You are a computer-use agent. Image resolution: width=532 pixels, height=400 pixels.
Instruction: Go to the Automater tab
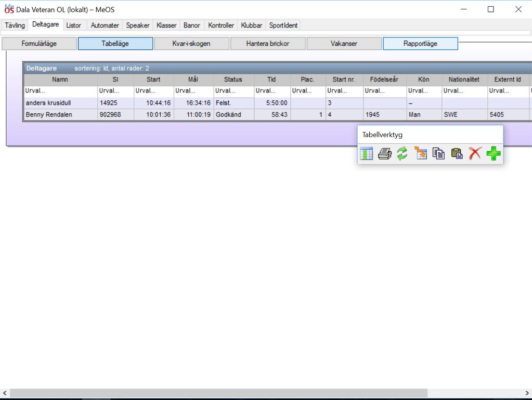click(x=105, y=25)
